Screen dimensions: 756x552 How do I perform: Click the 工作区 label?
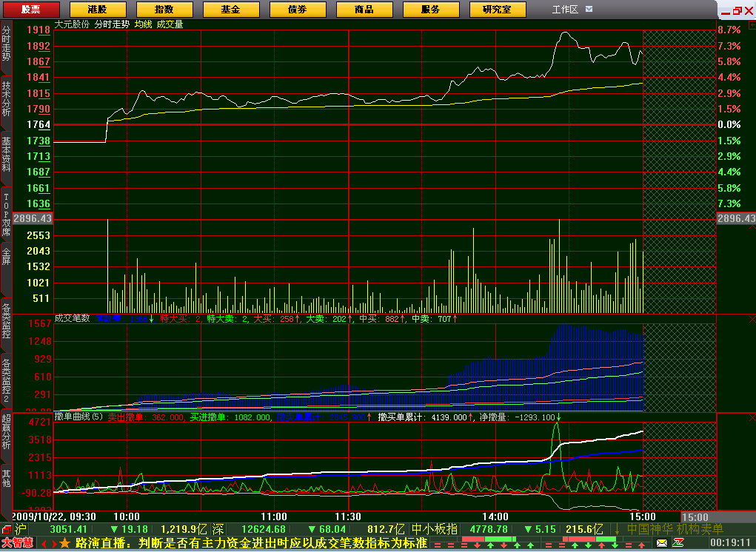564,10
